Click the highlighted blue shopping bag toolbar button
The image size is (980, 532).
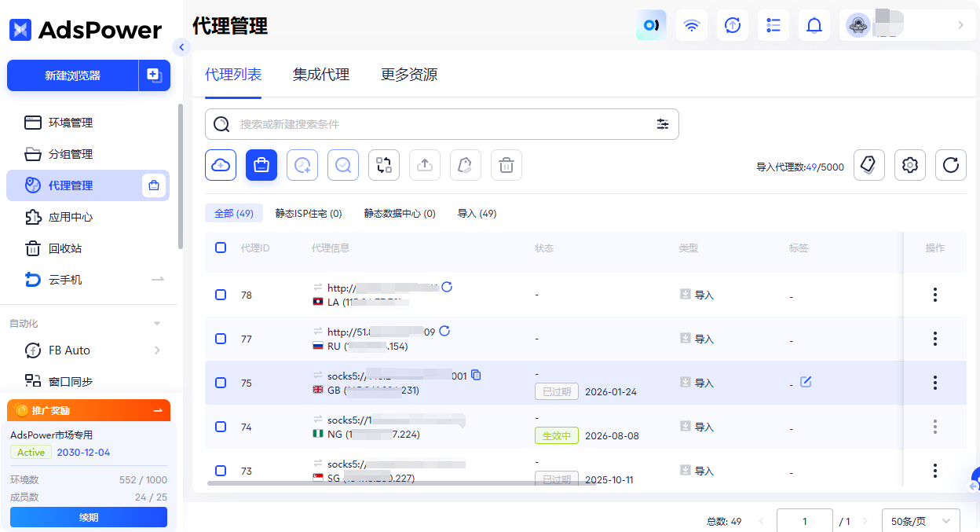tap(261, 165)
